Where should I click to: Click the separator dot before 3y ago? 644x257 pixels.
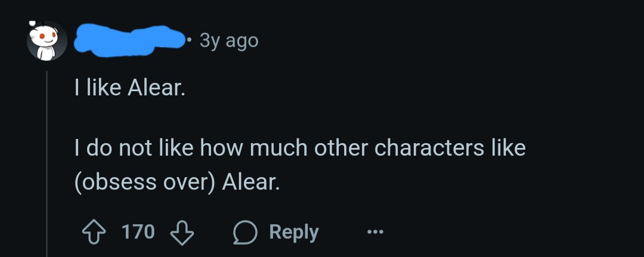(x=190, y=40)
